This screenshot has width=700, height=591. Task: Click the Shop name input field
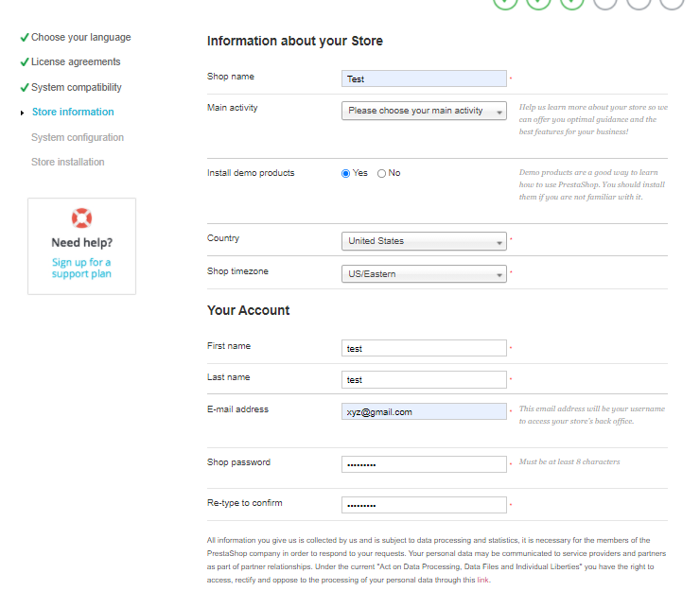coord(424,79)
